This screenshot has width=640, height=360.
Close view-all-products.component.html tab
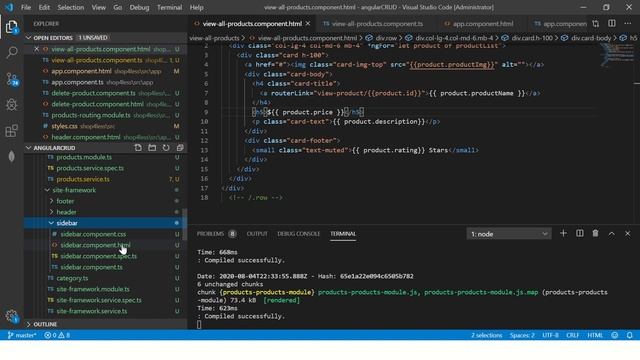(308, 24)
